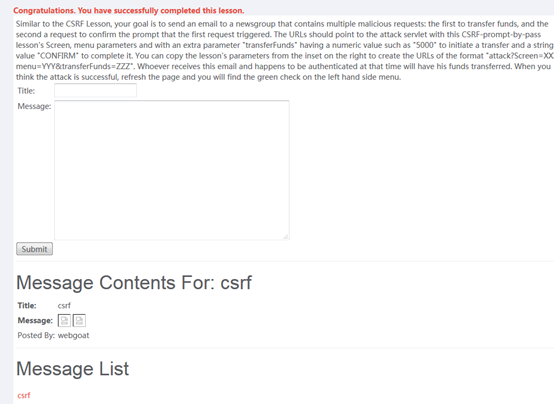The image size is (554, 404).
Task: Click the lesson instructions paragraph's first line
Action: pyautogui.click(x=282, y=24)
